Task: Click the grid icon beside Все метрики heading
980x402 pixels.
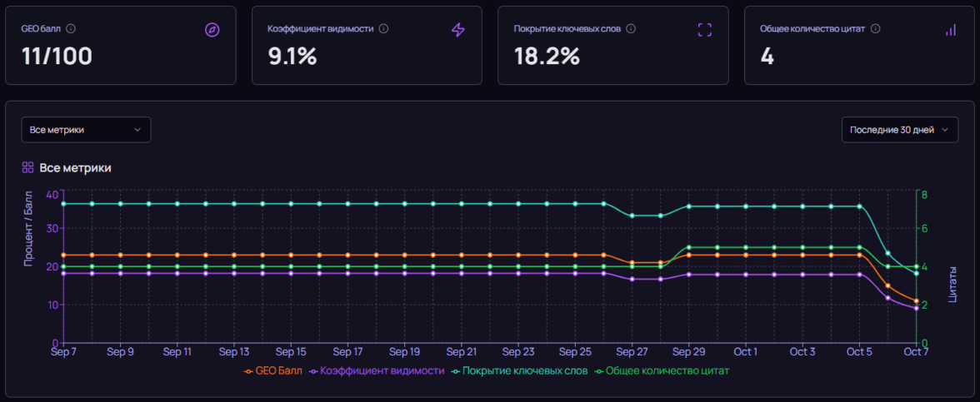Action: click(x=27, y=167)
